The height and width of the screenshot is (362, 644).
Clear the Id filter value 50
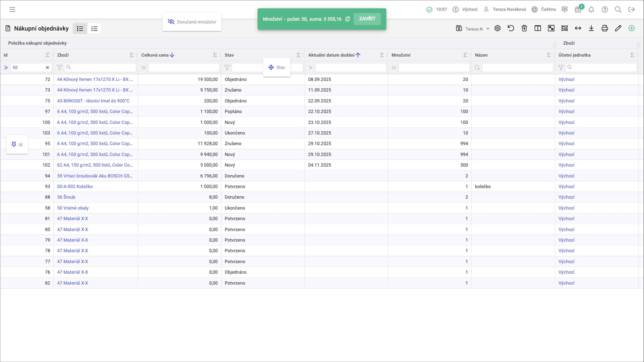point(47,68)
